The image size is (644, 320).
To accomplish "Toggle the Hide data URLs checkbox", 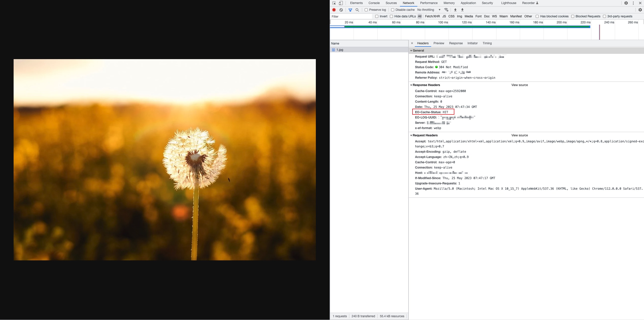I will click(x=391, y=16).
